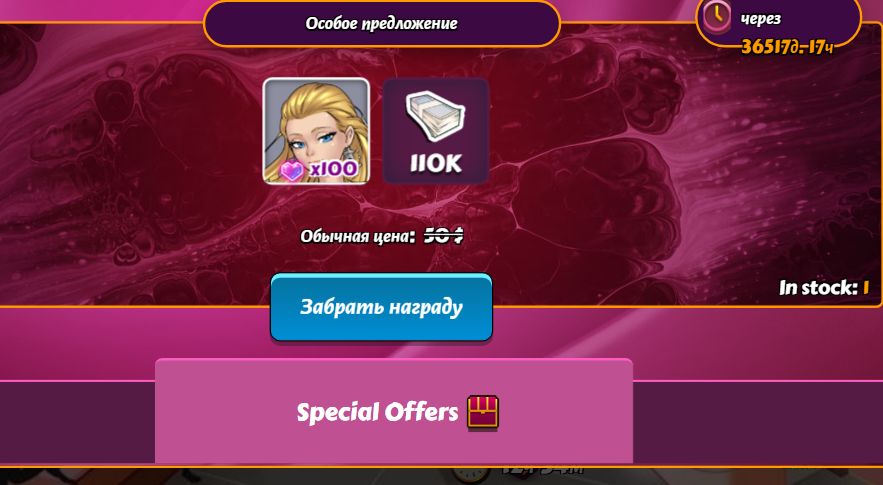Click the partially hidden clock icon at bottom
883x485 pixels.
pyautogui.click(x=471, y=474)
